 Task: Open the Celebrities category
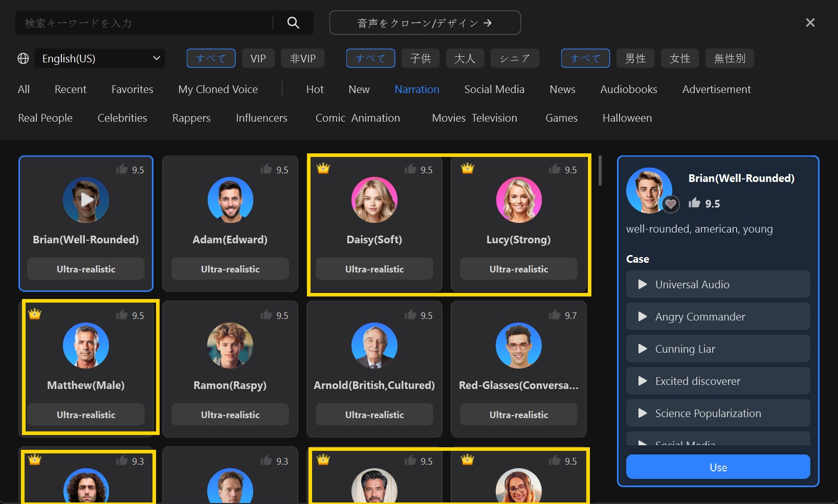tap(122, 118)
